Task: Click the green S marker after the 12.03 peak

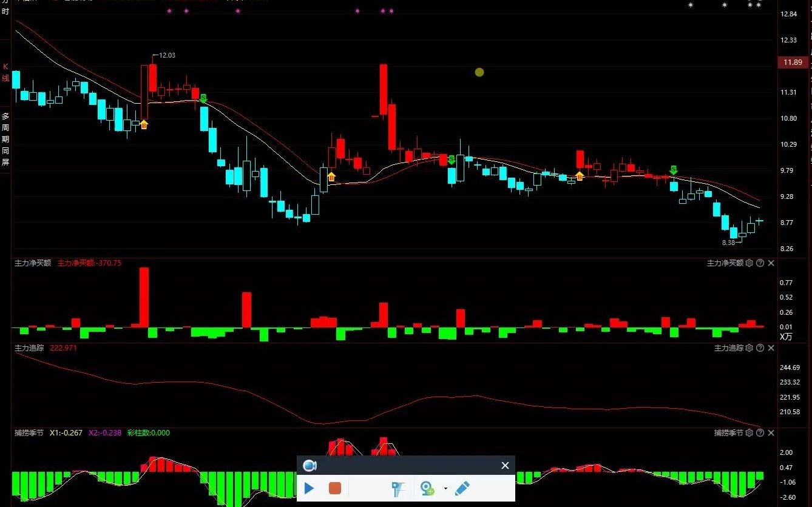Action: click(x=203, y=98)
